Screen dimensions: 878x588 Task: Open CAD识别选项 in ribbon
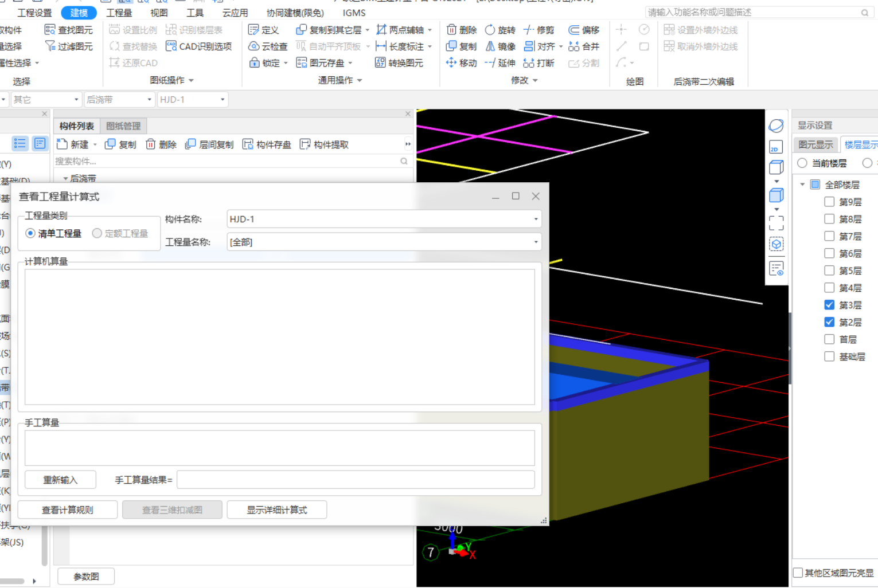pos(198,46)
